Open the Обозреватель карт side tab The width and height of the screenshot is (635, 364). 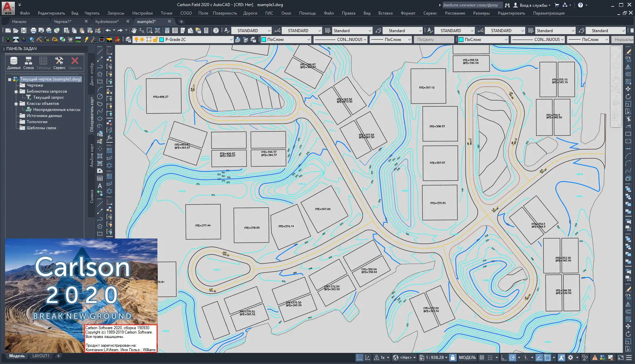[x=91, y=114]
